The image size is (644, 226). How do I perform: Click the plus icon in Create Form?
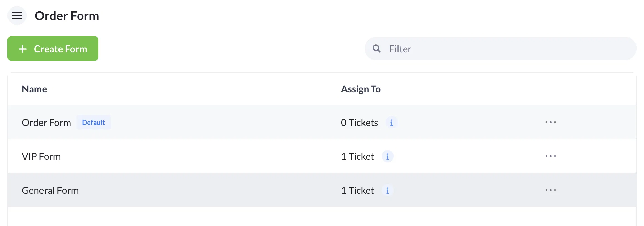[22, 49]
